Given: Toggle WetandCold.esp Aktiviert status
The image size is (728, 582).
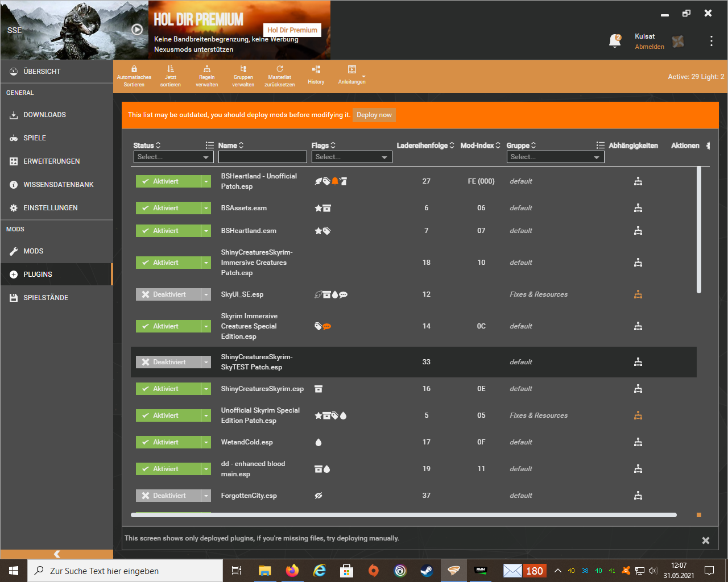Looking at the screenshot, I should [167, 442].
